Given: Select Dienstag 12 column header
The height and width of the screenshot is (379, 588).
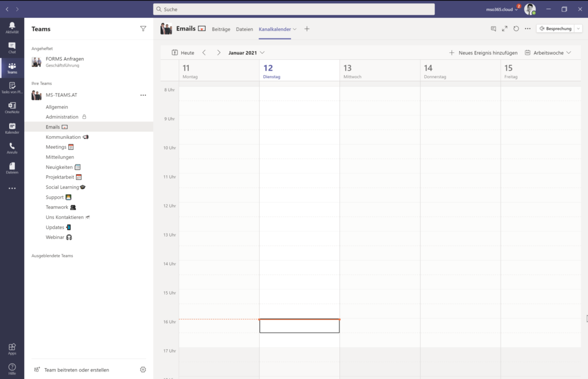Looking at the screenshot, I should [x=299, y=71].
